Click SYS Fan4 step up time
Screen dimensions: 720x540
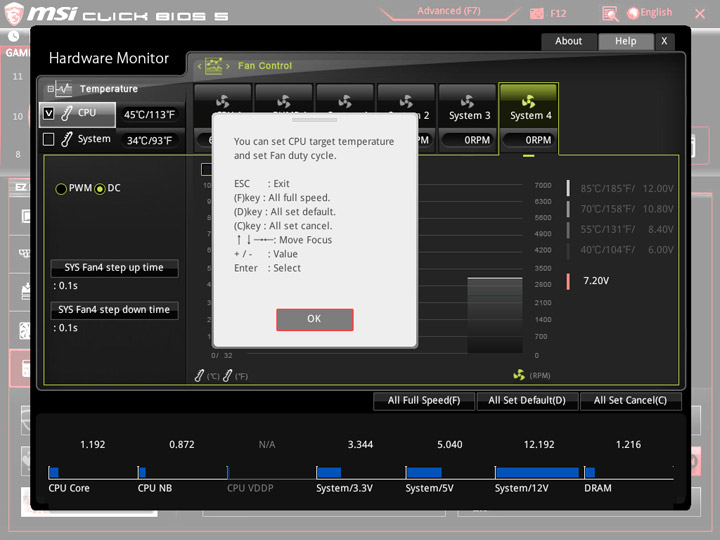point(114,268)
